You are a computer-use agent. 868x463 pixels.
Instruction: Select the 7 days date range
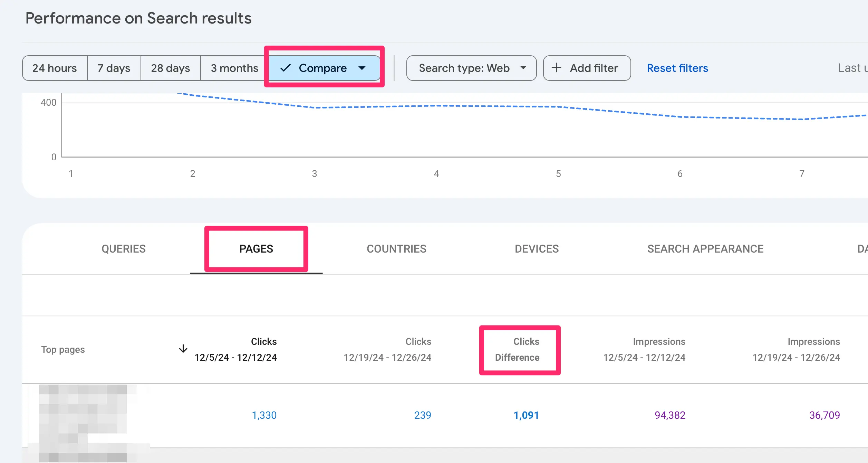coord(114,68)
